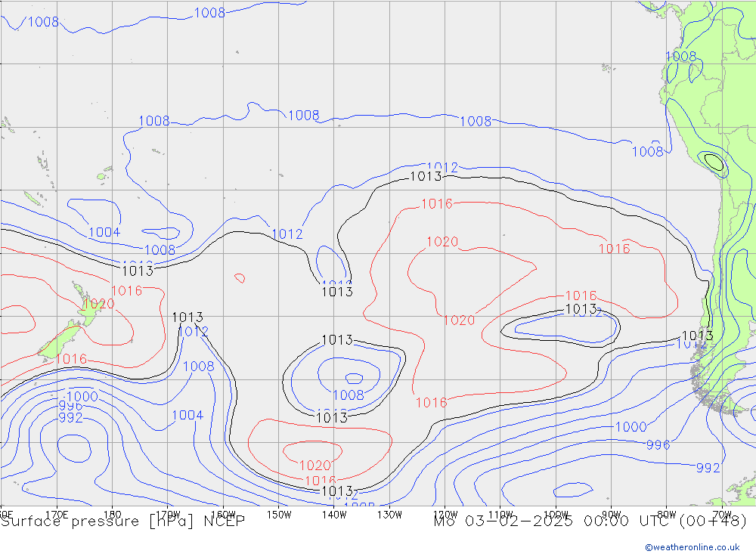756x554 pixels.
Task: Click the black 1013 label just above the blue 1012 near 165W
Action: tap(187, 317)
